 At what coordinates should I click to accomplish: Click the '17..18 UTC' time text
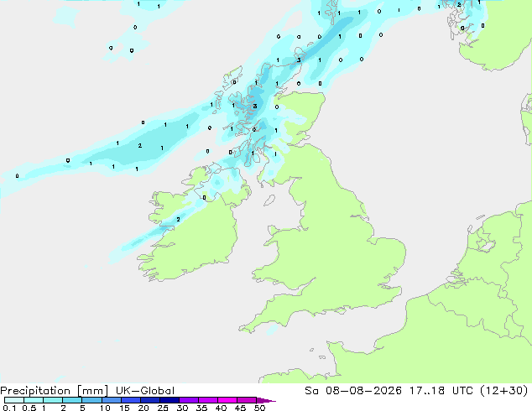(442, 391)
